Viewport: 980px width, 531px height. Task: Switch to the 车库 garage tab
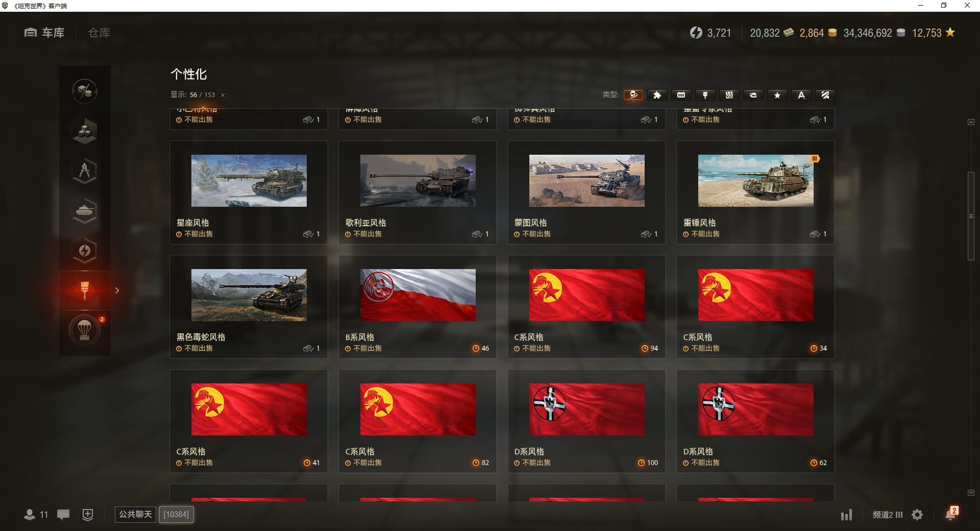pos(45,33)
